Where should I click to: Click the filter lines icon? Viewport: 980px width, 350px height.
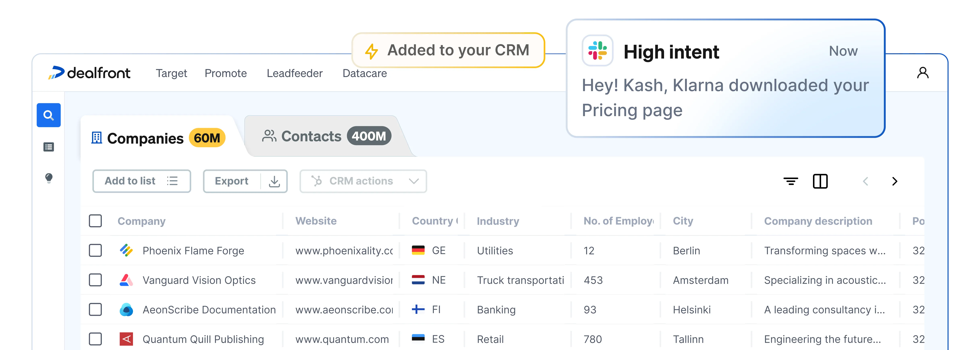click(x=791, y=181)
